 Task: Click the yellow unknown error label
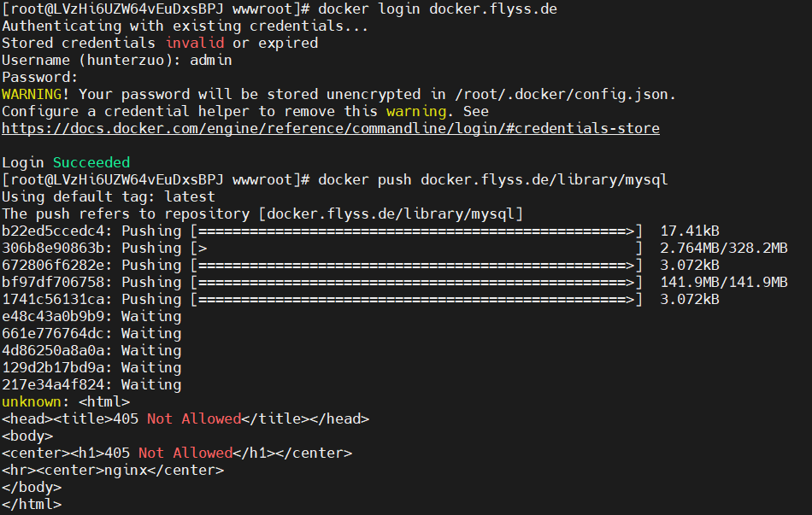click(x=31, y=401)
